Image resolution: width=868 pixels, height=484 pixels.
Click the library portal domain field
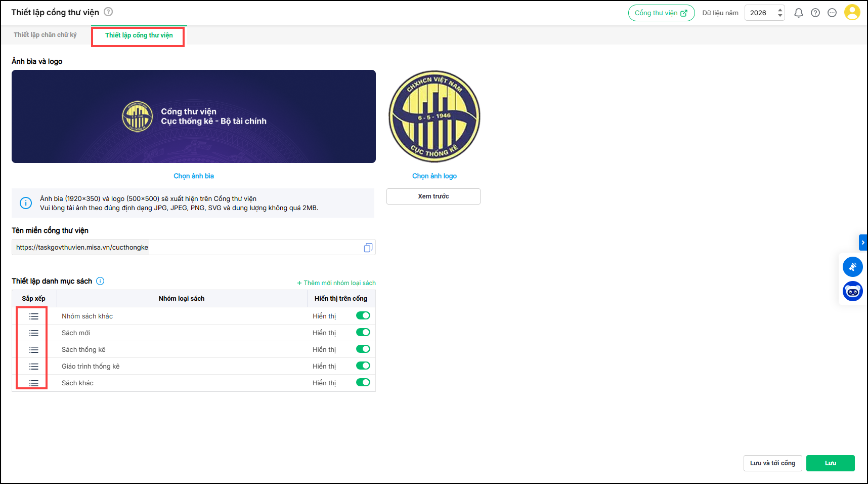click(x=194, y=248)
